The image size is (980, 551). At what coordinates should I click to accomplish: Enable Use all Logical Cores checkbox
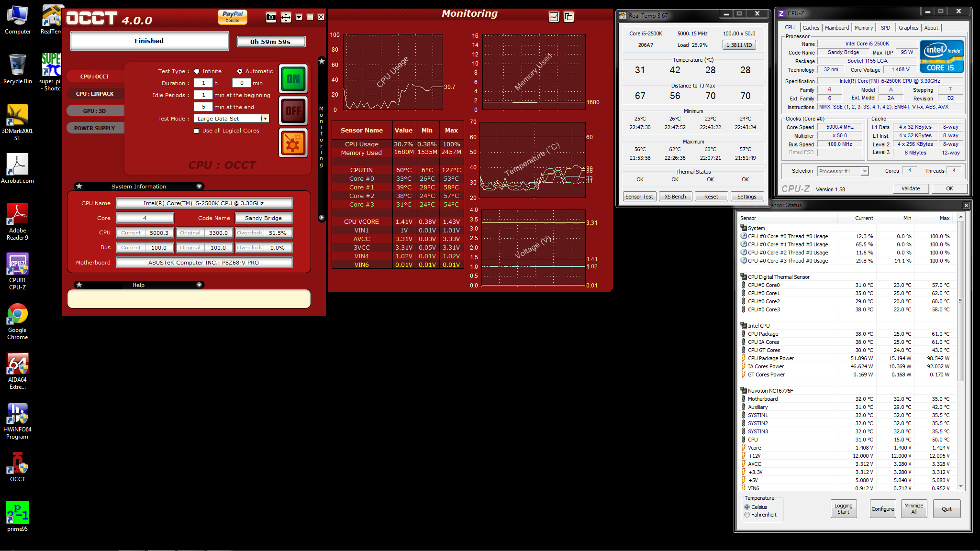197,131
